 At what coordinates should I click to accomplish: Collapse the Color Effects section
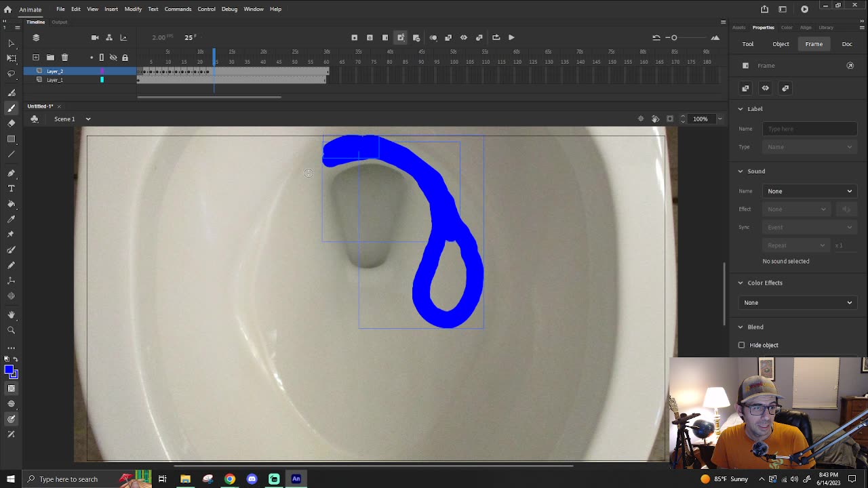741,283
